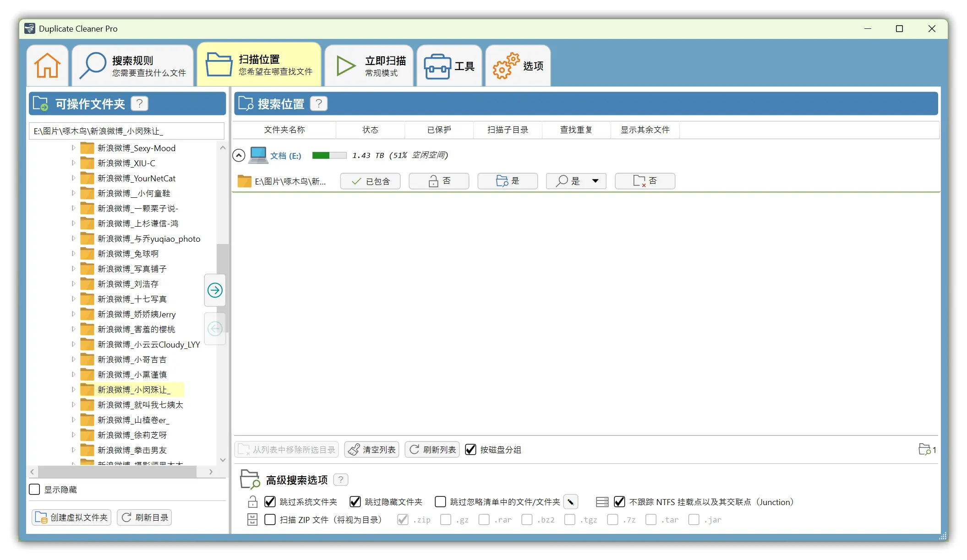Click the 文档 (E:) drive computer icon

pos(258,155)
